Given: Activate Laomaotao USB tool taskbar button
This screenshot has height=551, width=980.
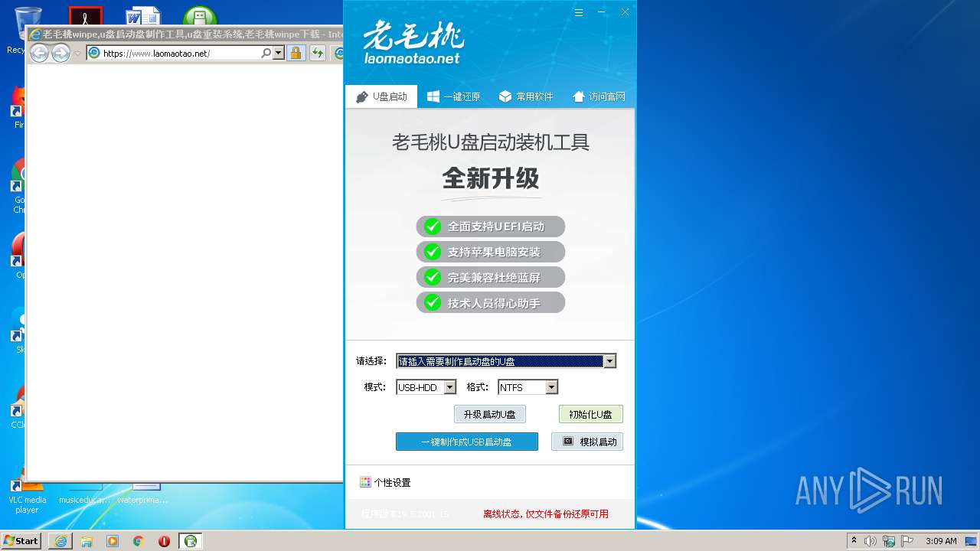Looking at the screenshot, I should click(x=191, y=541).
